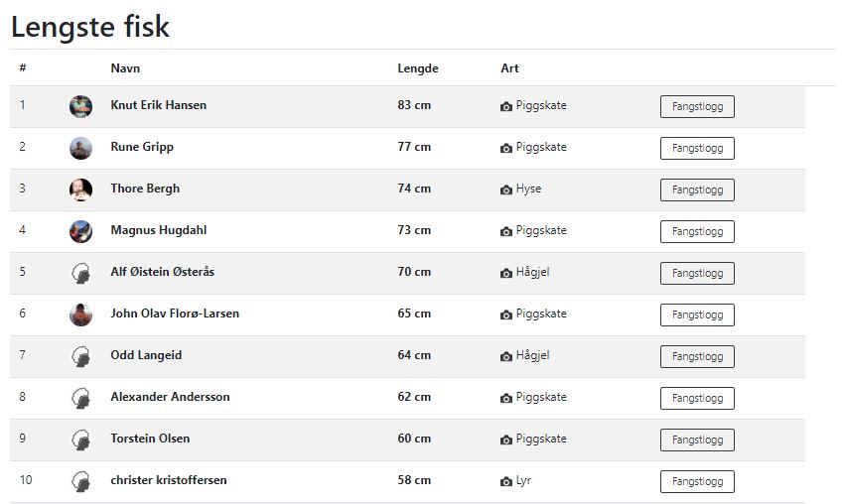The height and width of the screenshot is (504, 842).
Task: Open Knut Erik Hansen's profile photo
Action: (81, 106)
